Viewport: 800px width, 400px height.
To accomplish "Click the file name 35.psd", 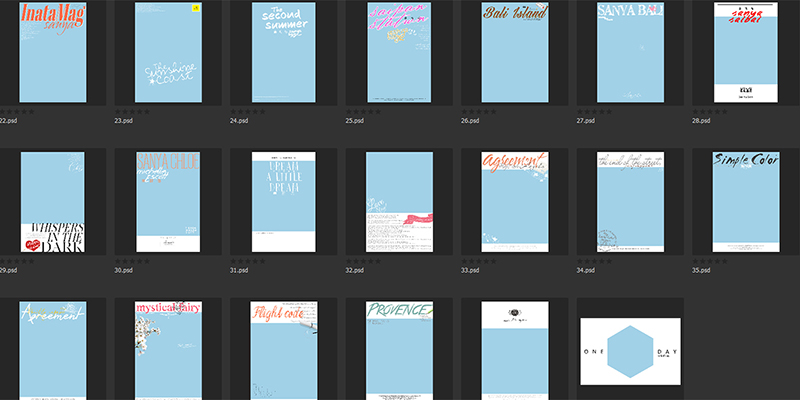I will coord(702,270).
